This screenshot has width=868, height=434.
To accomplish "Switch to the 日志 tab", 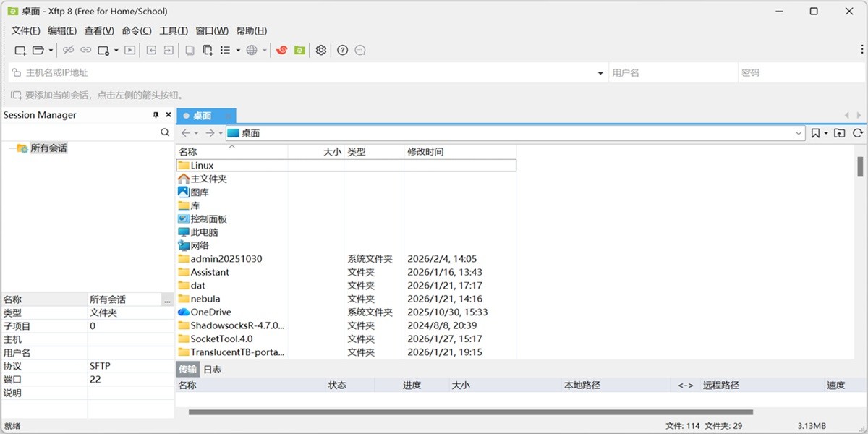I will click(213, 369).
